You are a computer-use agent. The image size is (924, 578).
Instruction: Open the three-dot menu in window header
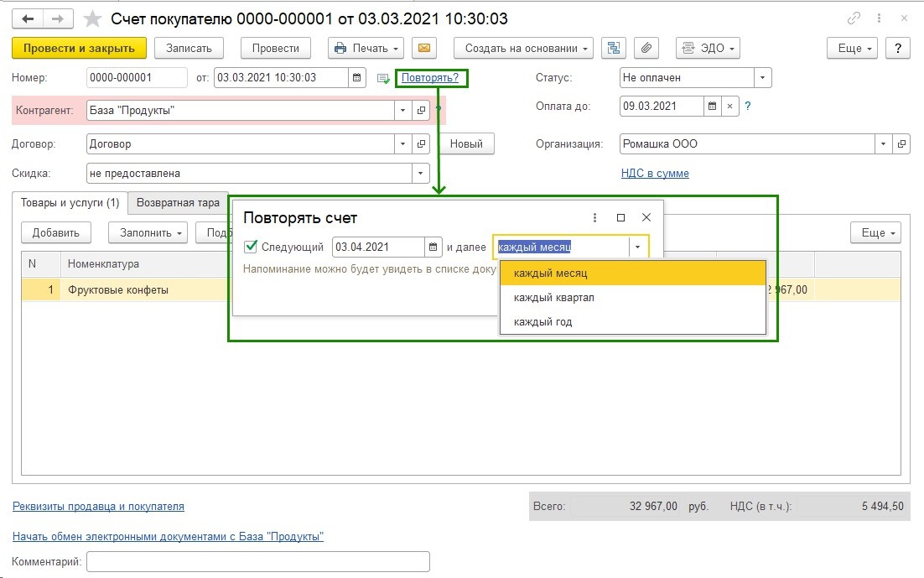click(x=879, y=18)
